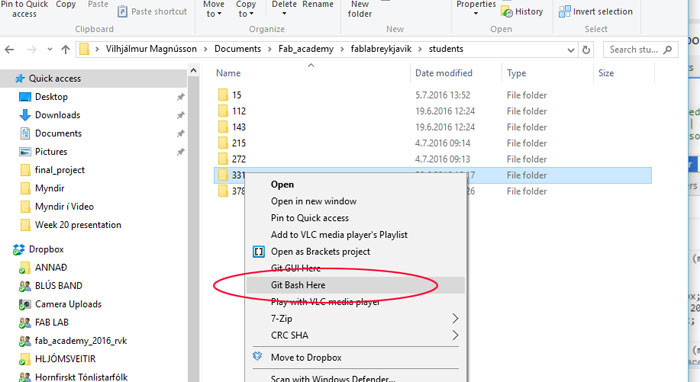700x382 pixels.
Task: Open the FAB LAB folder
Action: click(44, 323)
